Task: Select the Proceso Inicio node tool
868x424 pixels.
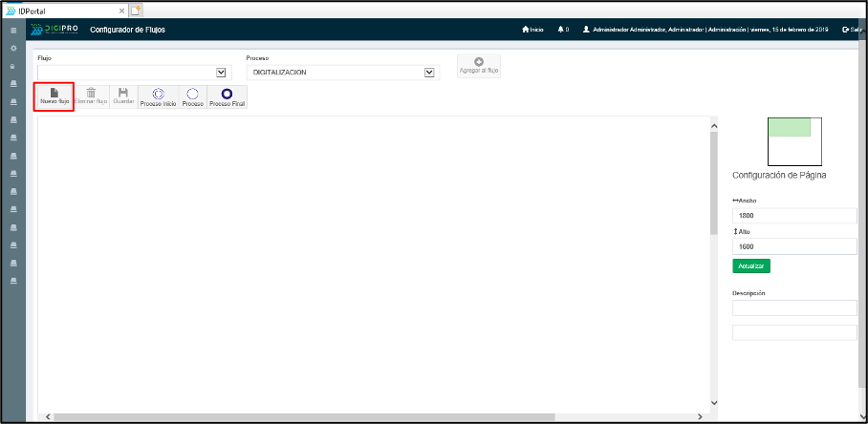Action: tap(158, 96)
